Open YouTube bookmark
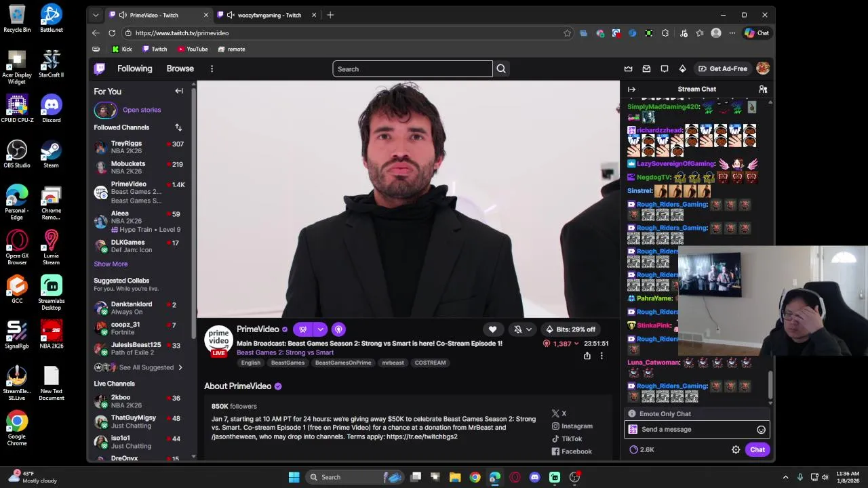Image resolution: width=868 pixels, height=488 pixels. coord(193,49)
